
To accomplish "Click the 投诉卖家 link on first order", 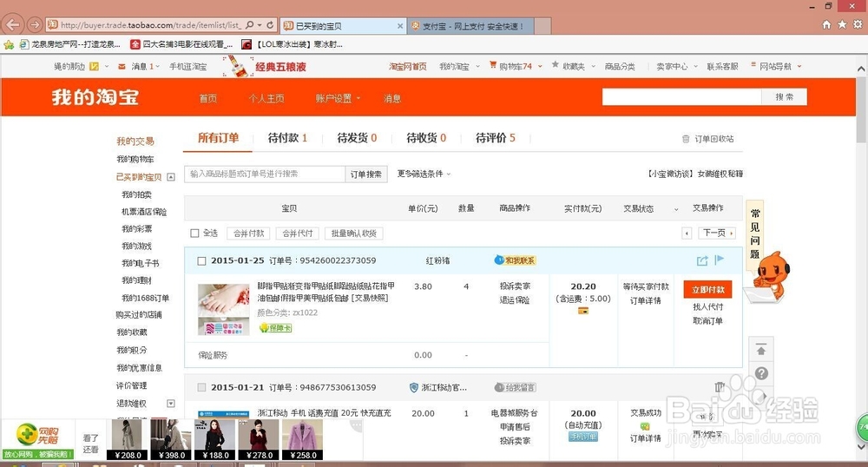I will pyautogui.click(x=515, y=286).
